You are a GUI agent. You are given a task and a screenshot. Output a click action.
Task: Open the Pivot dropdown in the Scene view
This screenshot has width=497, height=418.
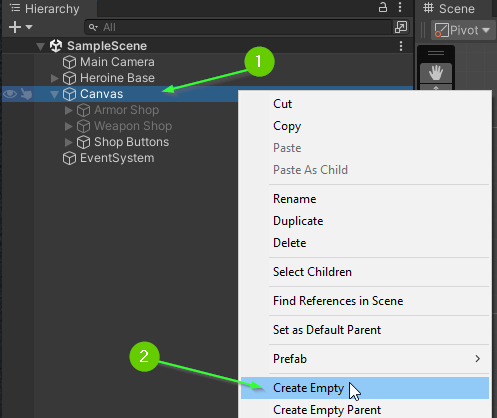tap(462, 30)
